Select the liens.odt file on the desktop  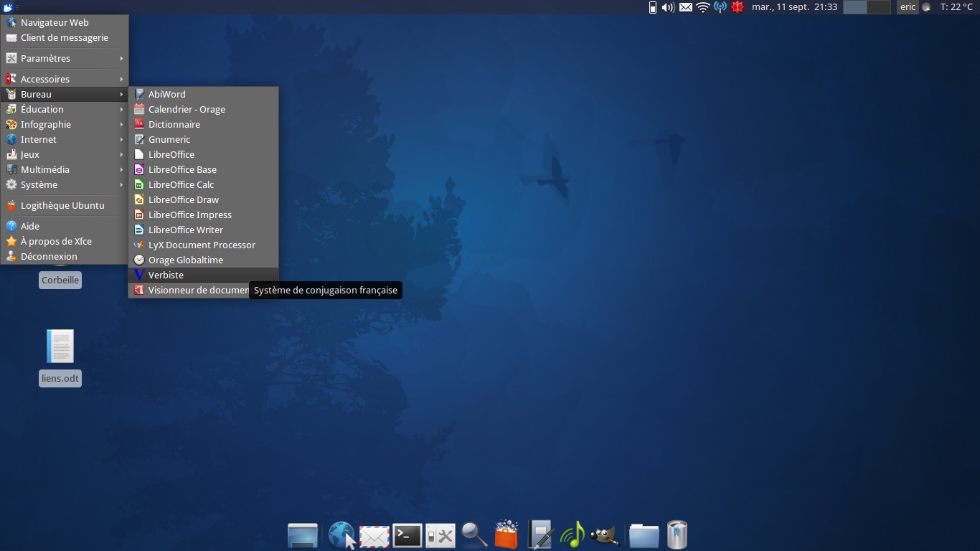pos(60,357)
